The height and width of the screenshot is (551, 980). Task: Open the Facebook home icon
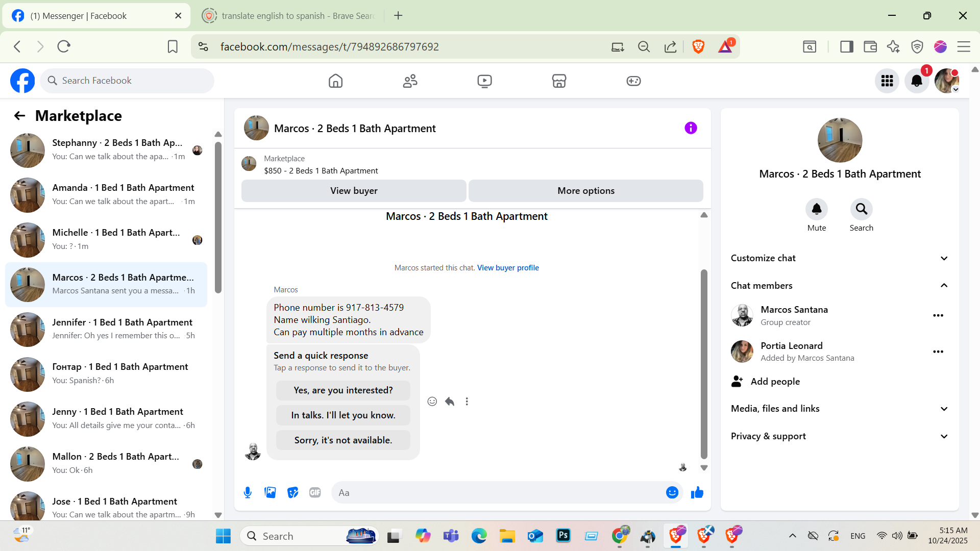[x=335, y=81]
